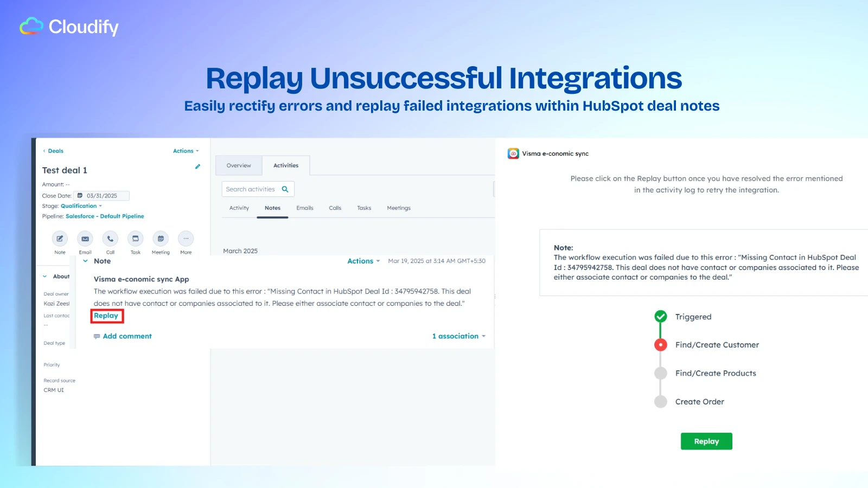This screenshot has height=488, width=868.
Task: Select the Calls filter tab
Action: [335, 208]
